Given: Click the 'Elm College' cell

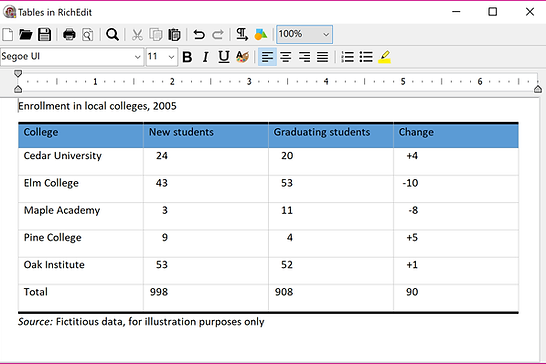Looking at the screenshot, I should (81, 189).
